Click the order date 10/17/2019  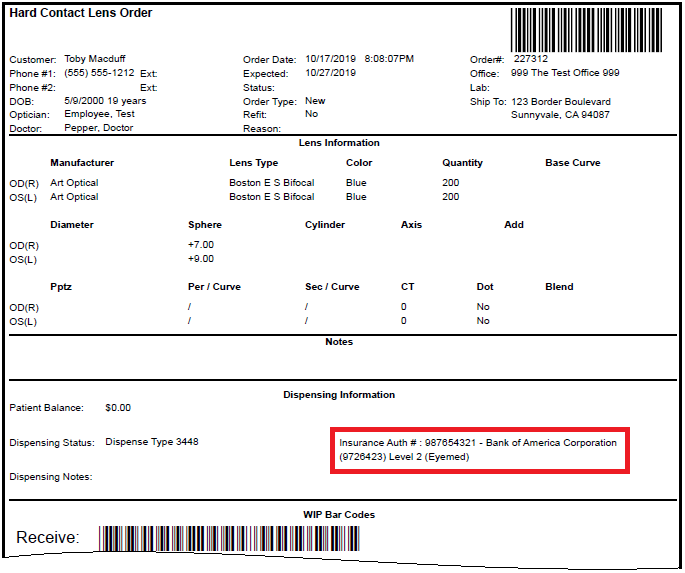(330, 59)
